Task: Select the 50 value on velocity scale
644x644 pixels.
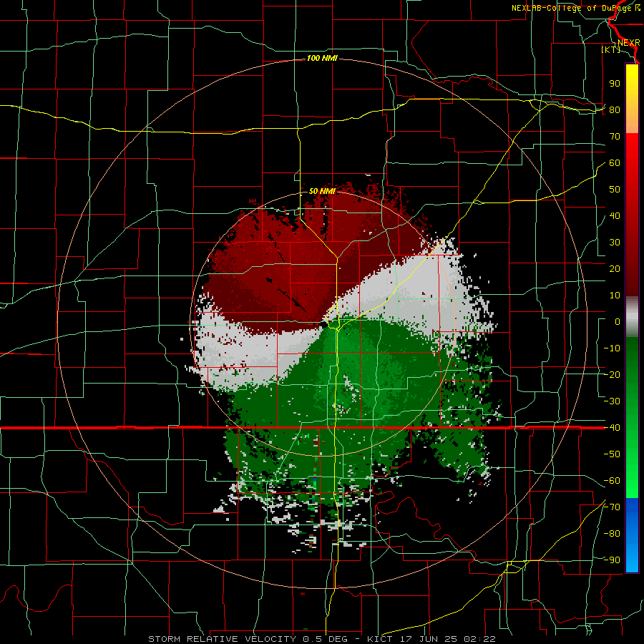Action: (x=615, y=190)
